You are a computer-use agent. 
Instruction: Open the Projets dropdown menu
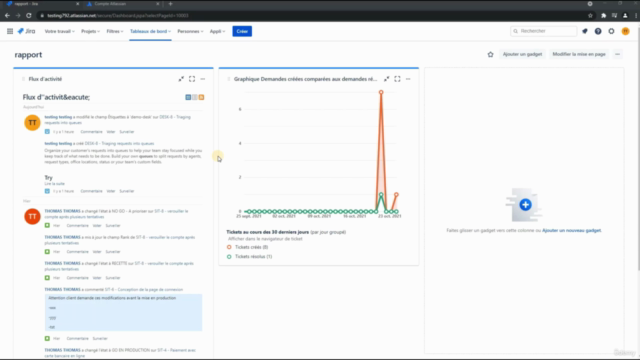[x=90, y=31]
